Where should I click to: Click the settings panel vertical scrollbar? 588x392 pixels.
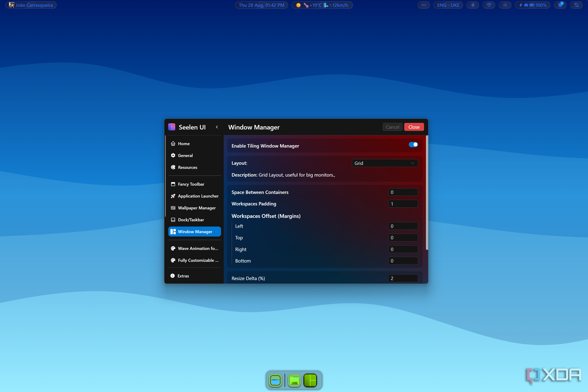click(427, 192)
